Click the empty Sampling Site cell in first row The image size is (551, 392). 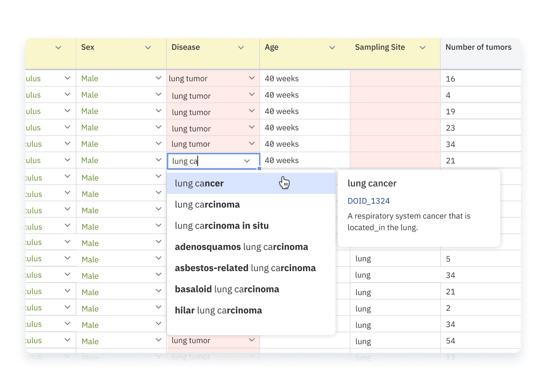tap(395, 79)
